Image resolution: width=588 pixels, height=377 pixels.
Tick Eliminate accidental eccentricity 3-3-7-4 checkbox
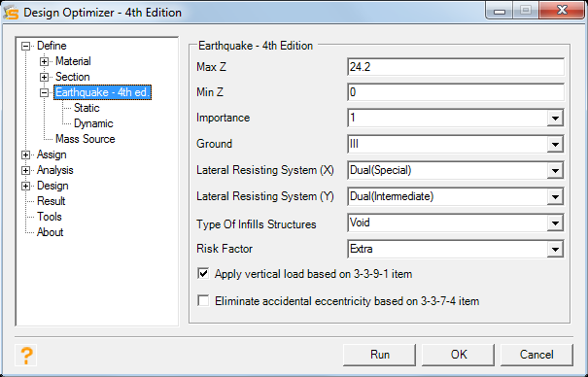[203, 300]
